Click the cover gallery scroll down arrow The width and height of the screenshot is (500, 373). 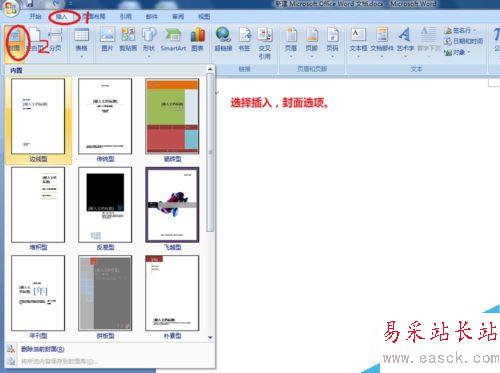point(210,337)
